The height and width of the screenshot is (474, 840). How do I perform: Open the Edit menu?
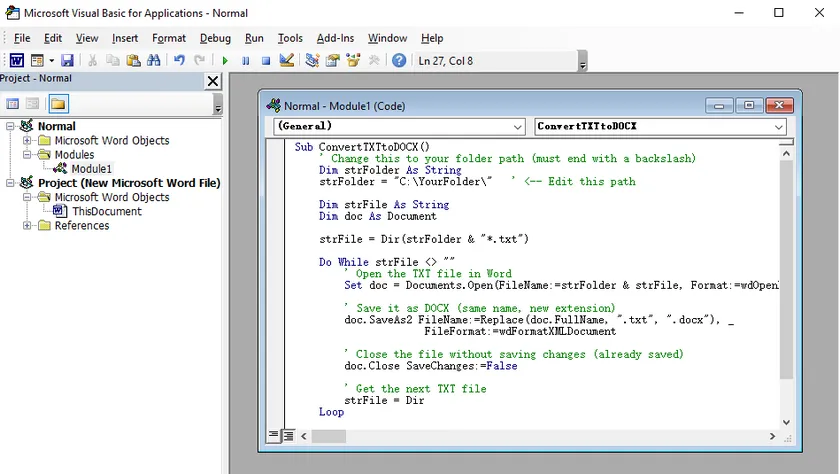(x=52, y=38)
